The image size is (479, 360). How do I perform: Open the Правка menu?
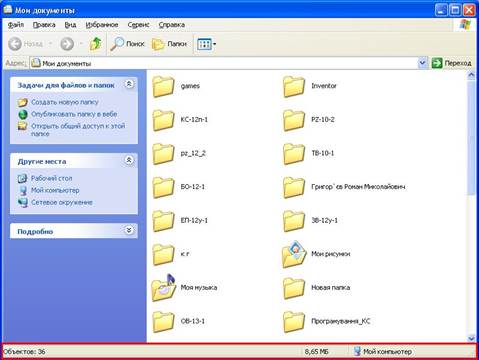[x=44, y=25]
